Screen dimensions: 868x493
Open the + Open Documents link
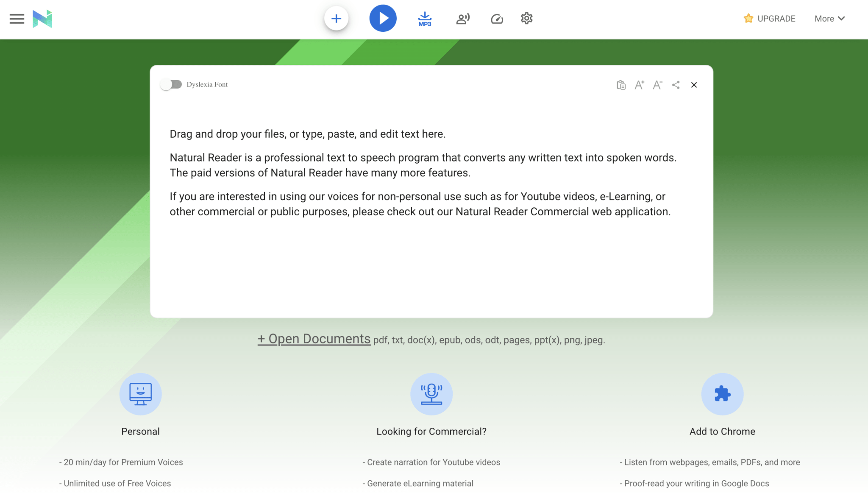point(314,339)
